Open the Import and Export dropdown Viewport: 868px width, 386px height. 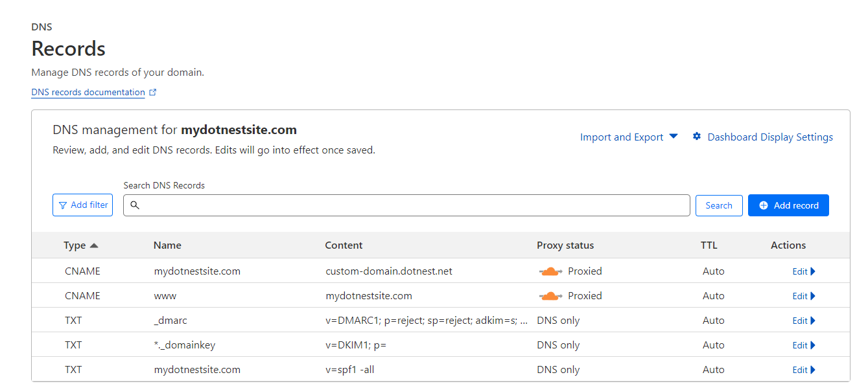click(629, 137)
